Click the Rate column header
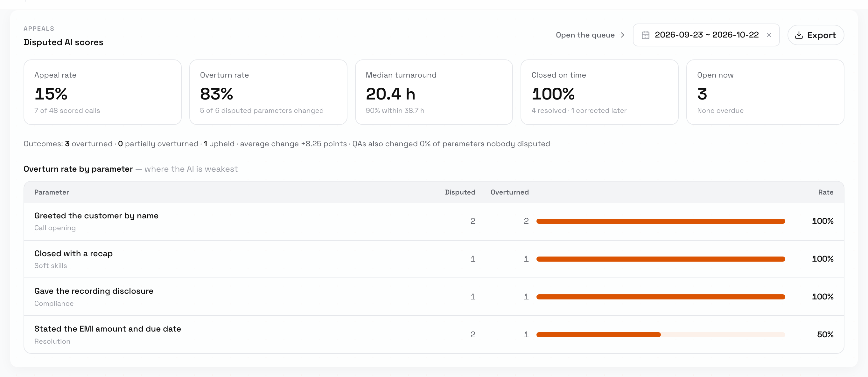Image resolution: width=868 pixels, height=377 pixels. point(826,192)
